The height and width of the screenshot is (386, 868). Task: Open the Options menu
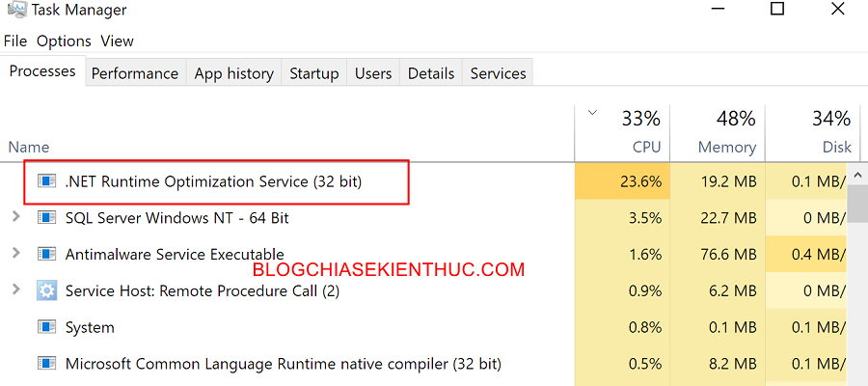[x=64, y=41]
